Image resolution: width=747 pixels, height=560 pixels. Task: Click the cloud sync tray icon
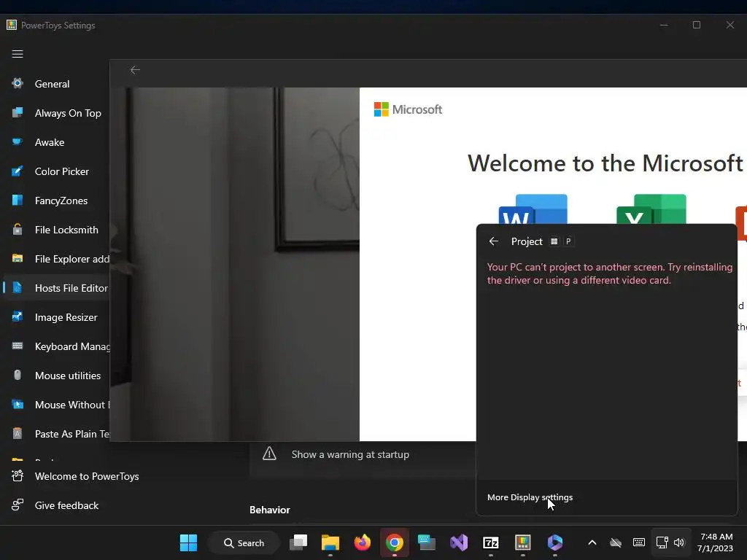point(616,542)
